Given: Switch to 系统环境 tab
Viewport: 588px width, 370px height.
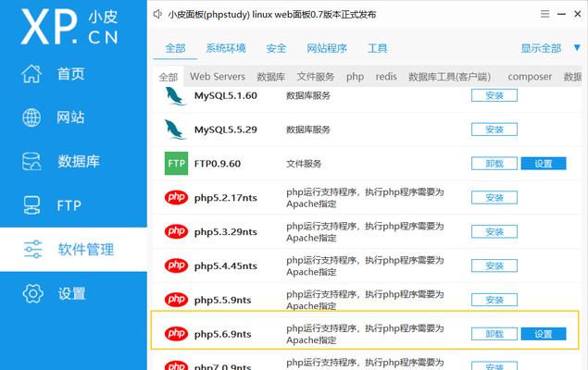Looking at the screenshot, I should pyautogui.click(x=226, y=48).
